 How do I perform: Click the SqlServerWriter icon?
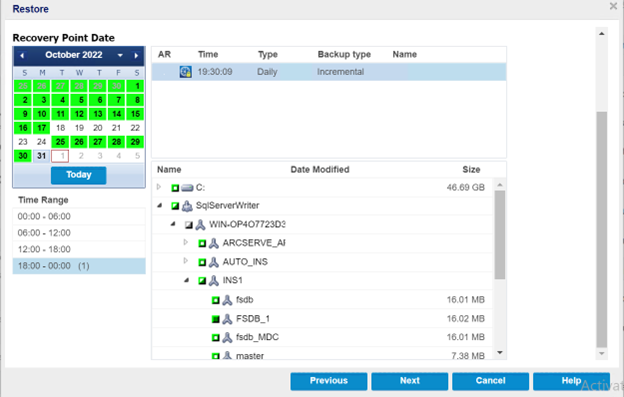[187, 206]
